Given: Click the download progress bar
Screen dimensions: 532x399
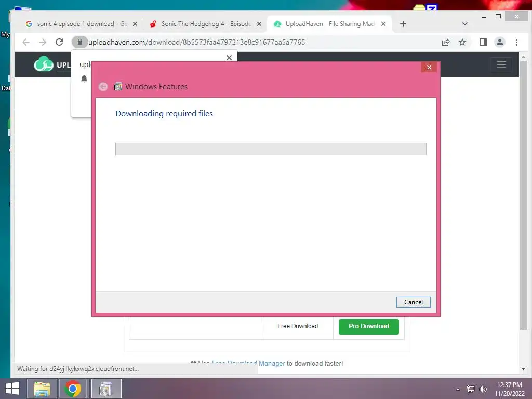Looking at the screenshot, I should [x=271, y=149].
